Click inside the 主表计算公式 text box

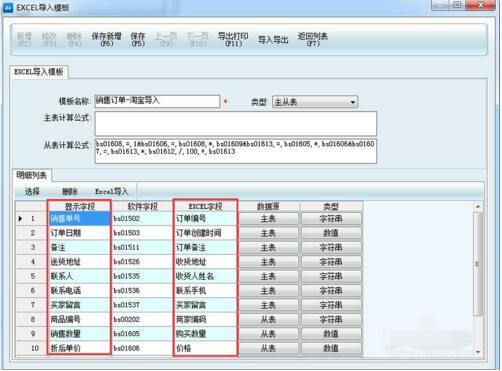pyautogui.click(x=236, y=123)
